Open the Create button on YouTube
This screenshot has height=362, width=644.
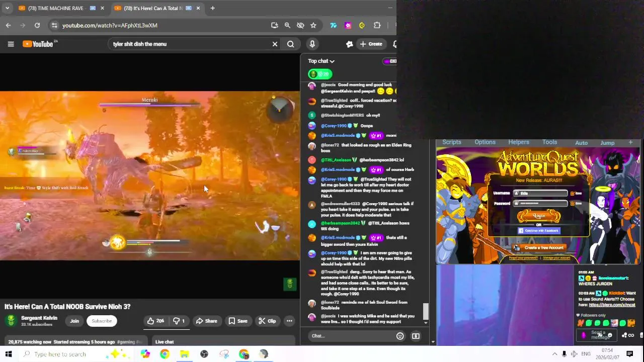click(370, 44)
